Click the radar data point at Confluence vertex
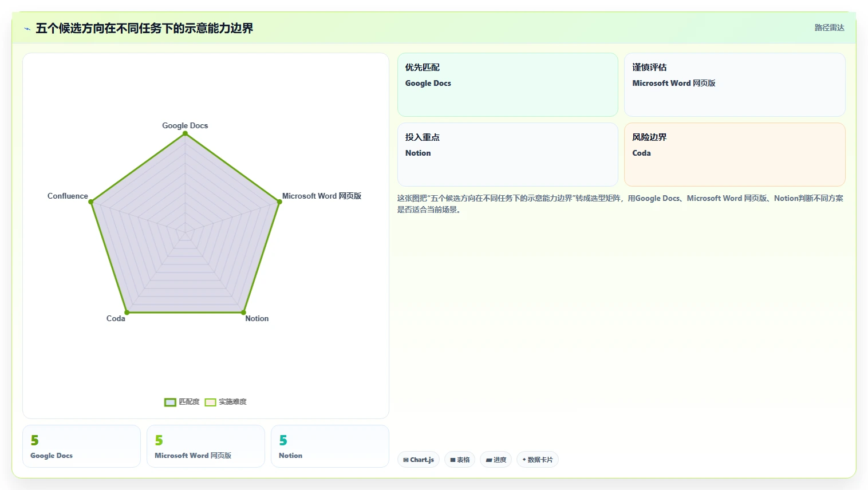Screen dimensions: 868x490 [x=91, y=201]
